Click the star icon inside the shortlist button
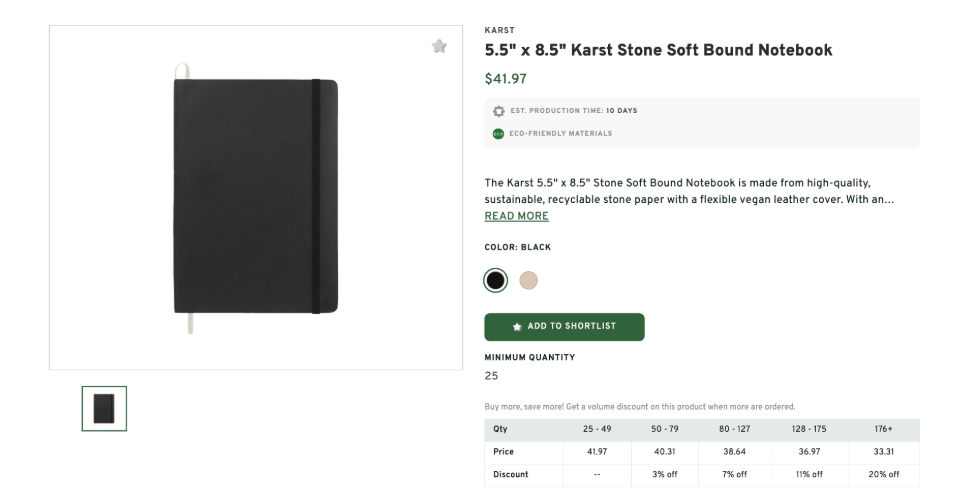Image resolution: width=972 pixels, height=492 pixels. pos(517,326)
